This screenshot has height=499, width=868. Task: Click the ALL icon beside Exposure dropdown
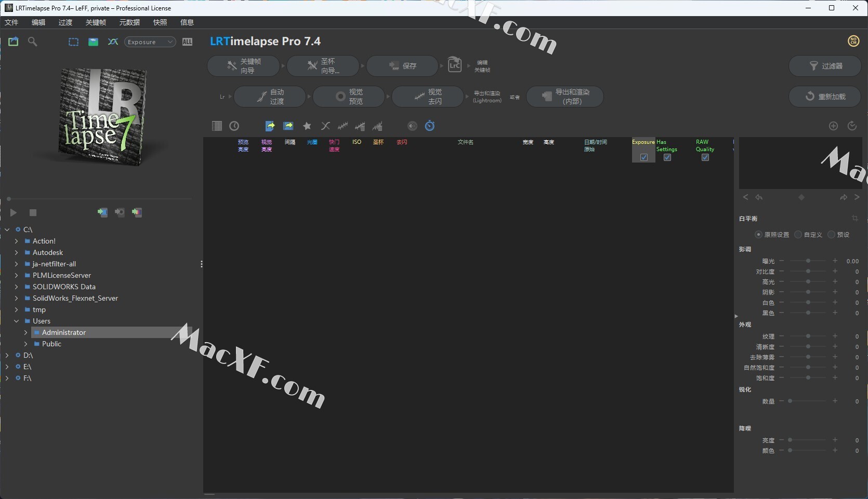tap(187, 42)
